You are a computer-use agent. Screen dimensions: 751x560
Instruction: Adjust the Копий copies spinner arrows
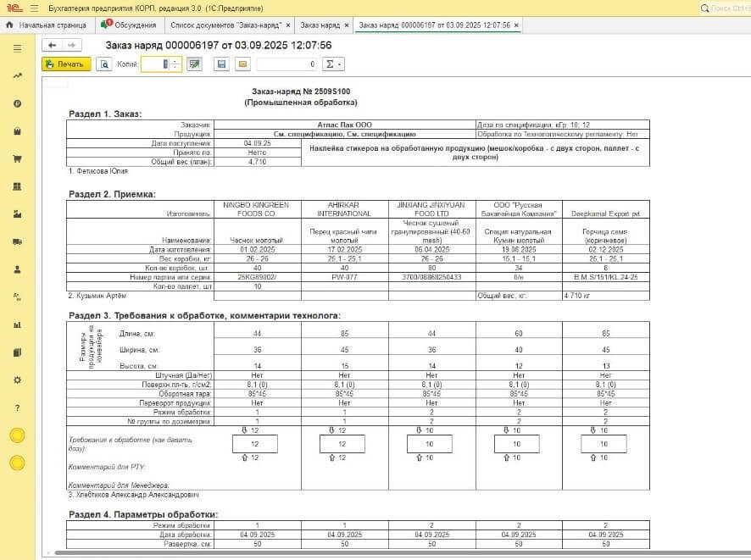point(175,64)
